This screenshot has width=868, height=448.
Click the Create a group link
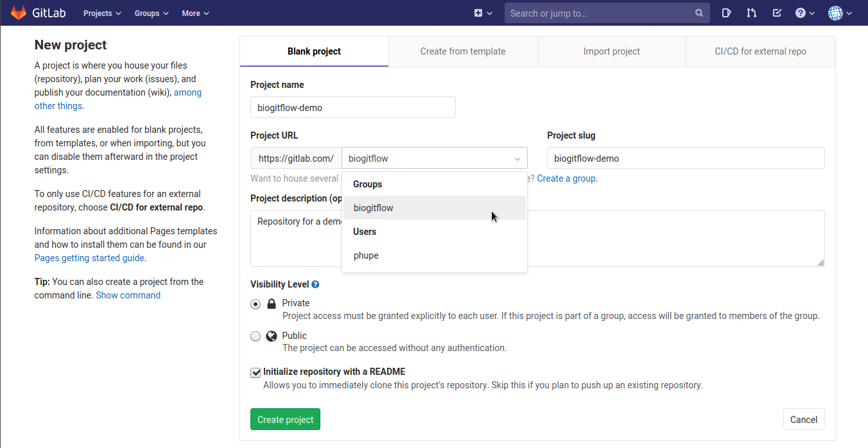[567, 178]
